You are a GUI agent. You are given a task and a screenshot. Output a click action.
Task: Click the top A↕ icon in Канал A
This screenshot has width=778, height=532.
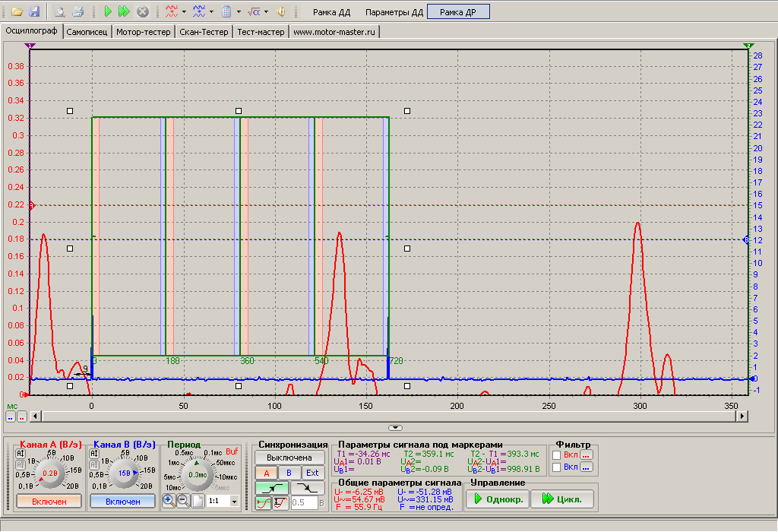pos(21,454)
